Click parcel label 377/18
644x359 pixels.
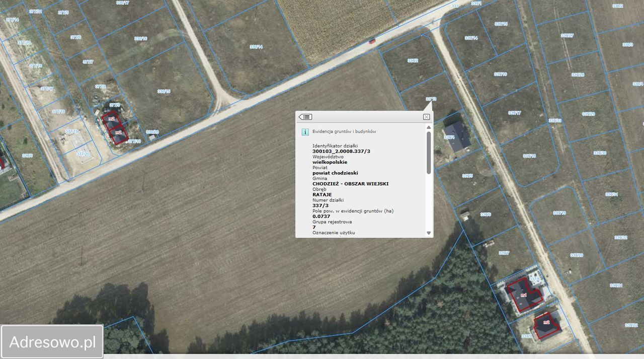pyautogui.click(x=58, y=111)
